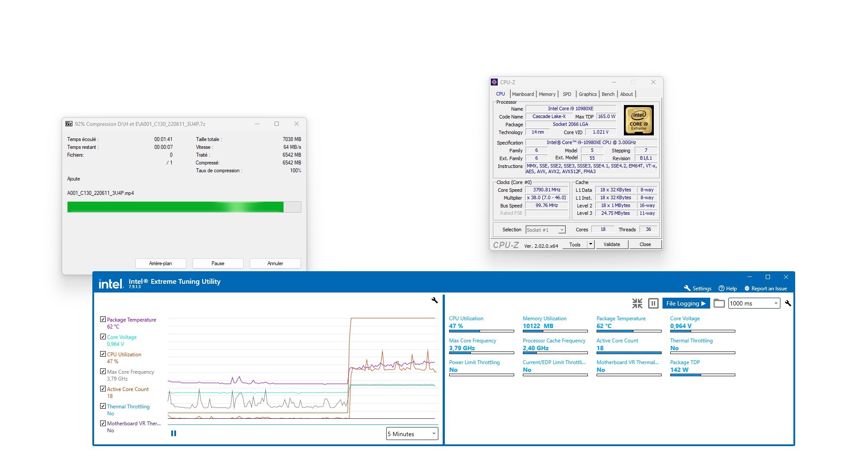Click the Threads value 36 in CPU-Z
The width and height of the screenshot is (868, 460).
click(x=648, y=229)
